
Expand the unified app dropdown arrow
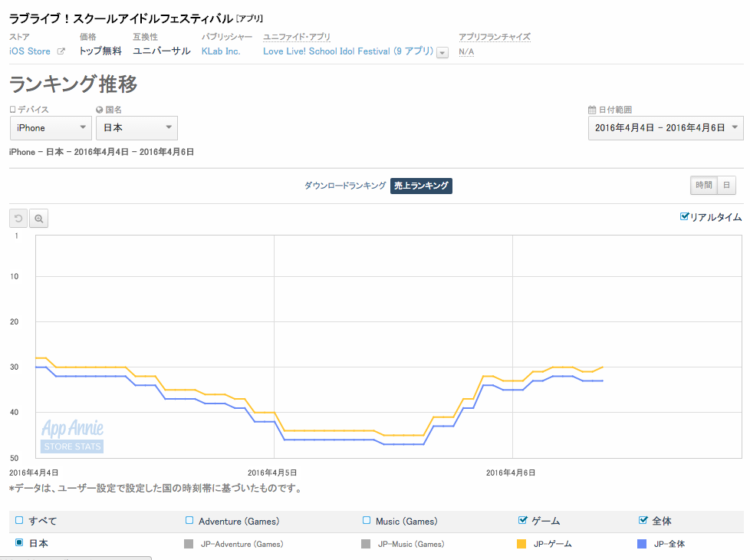pos(442,52)
